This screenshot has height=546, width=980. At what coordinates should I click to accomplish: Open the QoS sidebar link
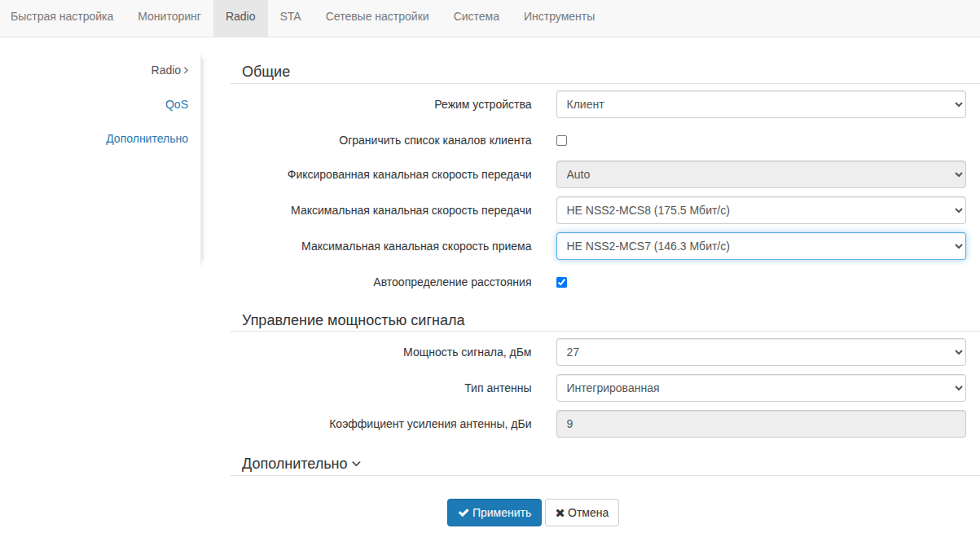pyautogui.click(x=177, y=104)
